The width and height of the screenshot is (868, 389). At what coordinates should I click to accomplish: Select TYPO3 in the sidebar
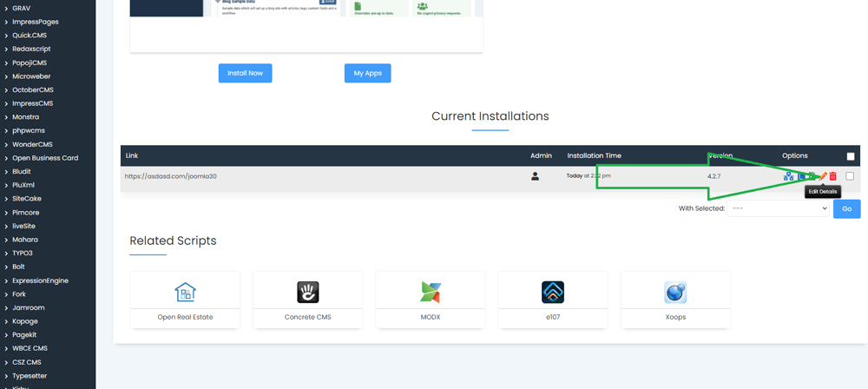coord(23,254)
